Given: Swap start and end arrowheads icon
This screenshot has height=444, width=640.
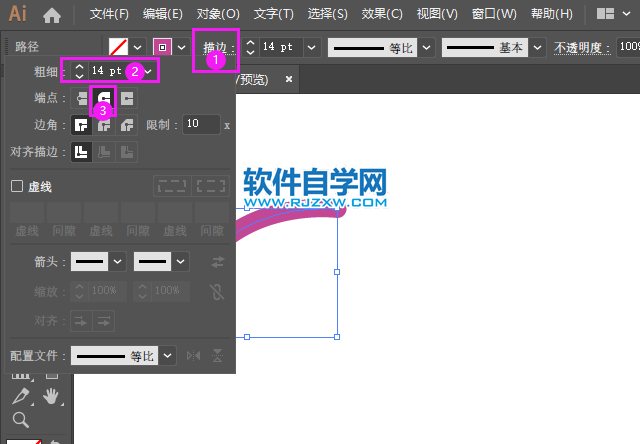Looking at the screenshot, I should click(218, 262).
